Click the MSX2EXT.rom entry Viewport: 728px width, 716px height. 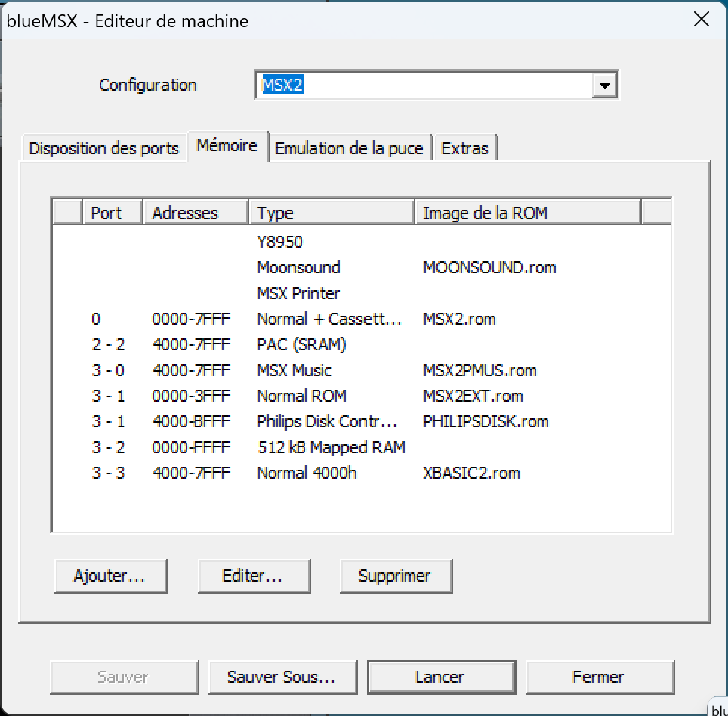(473, 396)
